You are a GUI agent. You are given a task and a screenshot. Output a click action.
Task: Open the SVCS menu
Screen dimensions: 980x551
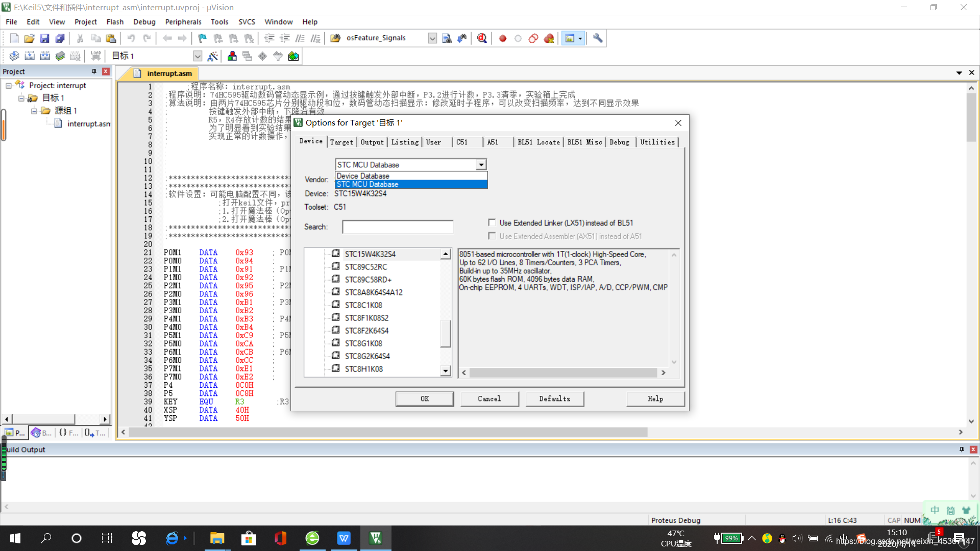tap(247, 22)
